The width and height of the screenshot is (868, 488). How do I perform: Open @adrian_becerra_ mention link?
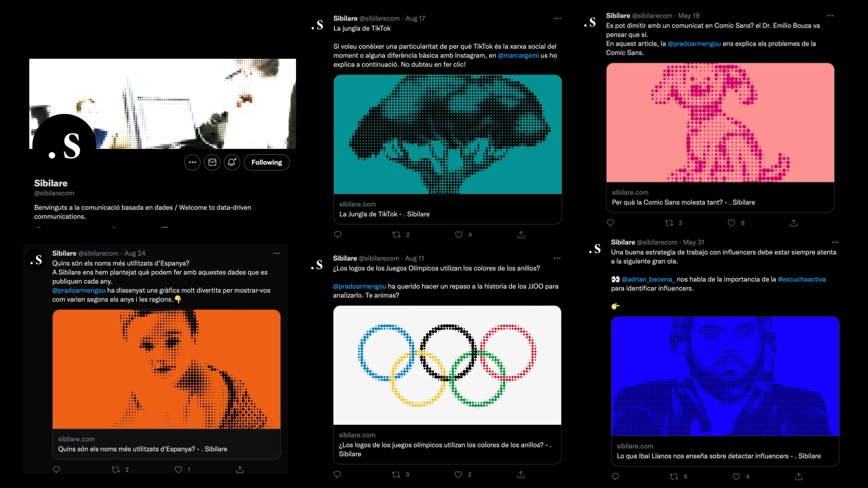tap(648, 279)
